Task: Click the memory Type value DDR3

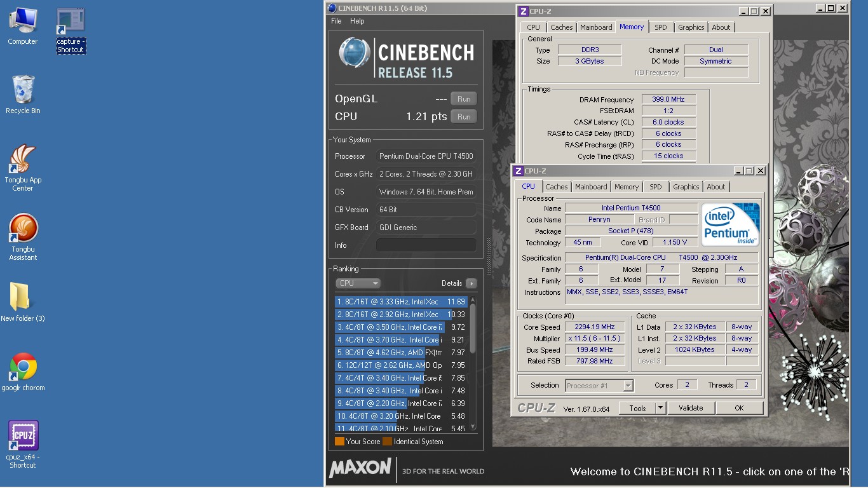Action: click(x=590, y=50)
